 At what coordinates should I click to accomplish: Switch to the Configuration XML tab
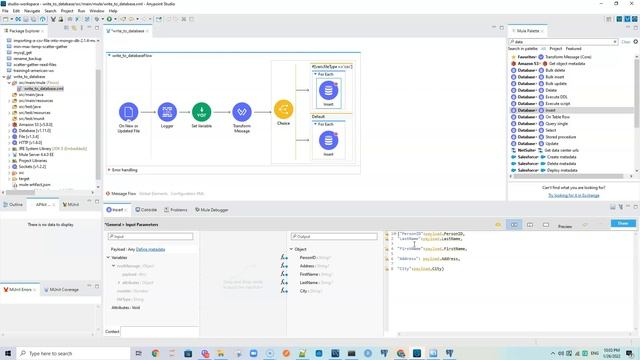pyautogui.click(x=187, y=193)
